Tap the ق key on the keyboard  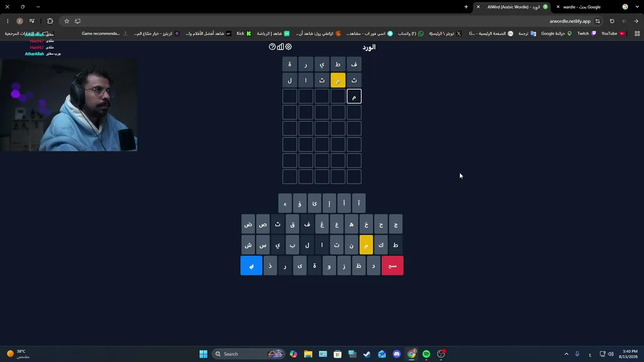[292, 224]
